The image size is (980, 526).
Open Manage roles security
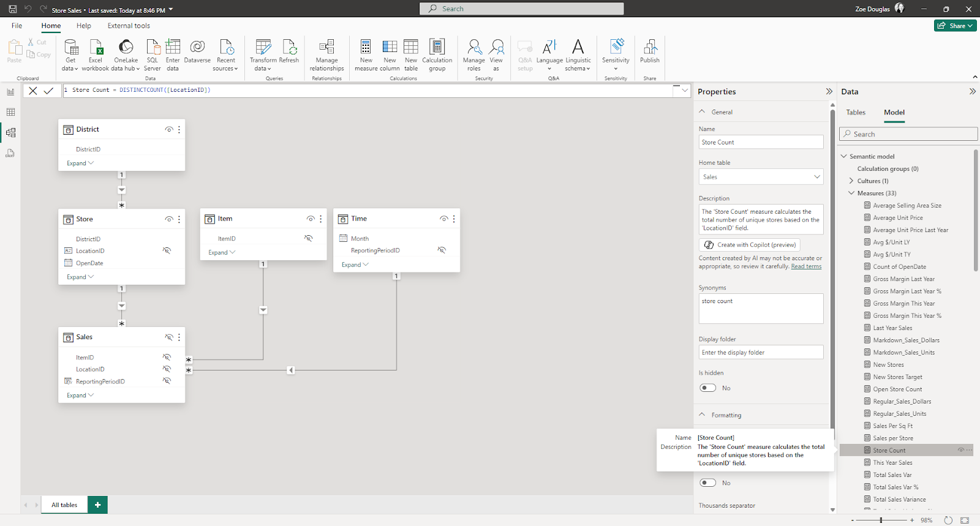pyautogui.click(x=474, y=55)
